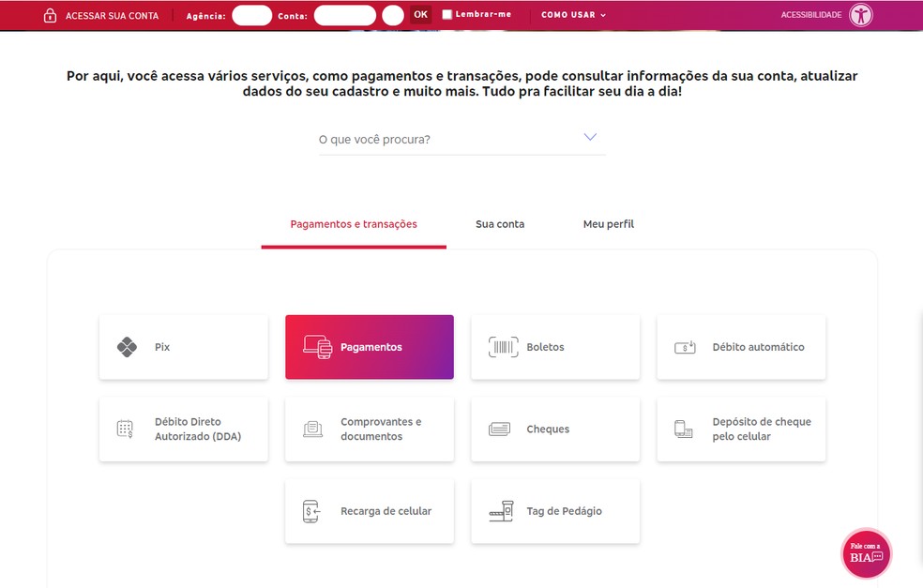Open the Pagamentos service icon

click(318, 346)
